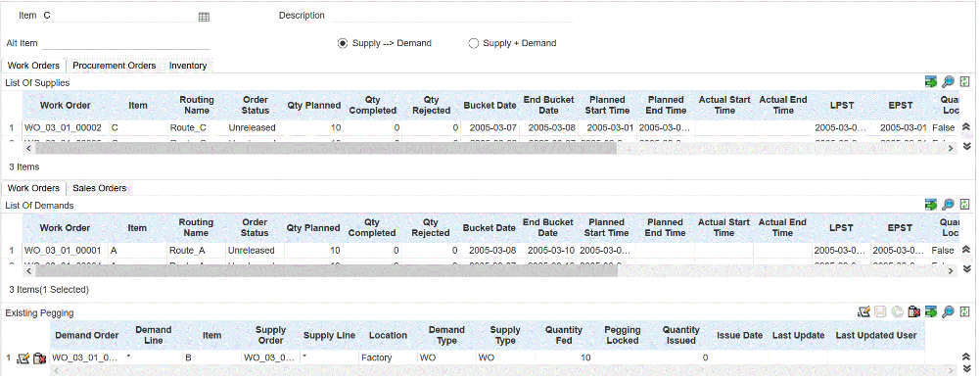
Task: Page up in List Of Supplies grid
Action: 966,127
